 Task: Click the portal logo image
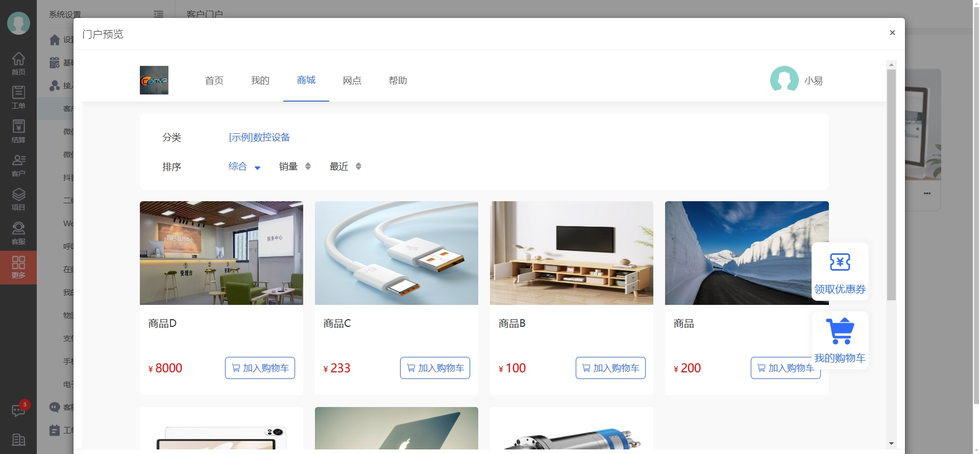[154, 80]
